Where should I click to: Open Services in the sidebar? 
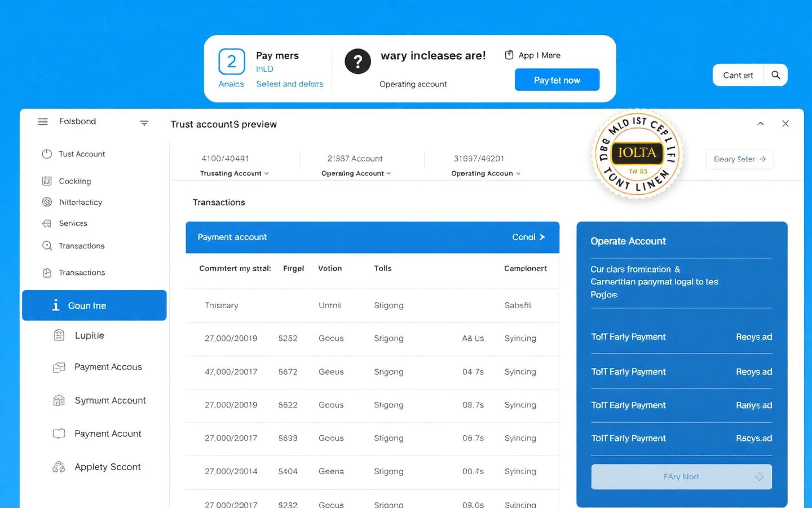(x=73, y=224)
